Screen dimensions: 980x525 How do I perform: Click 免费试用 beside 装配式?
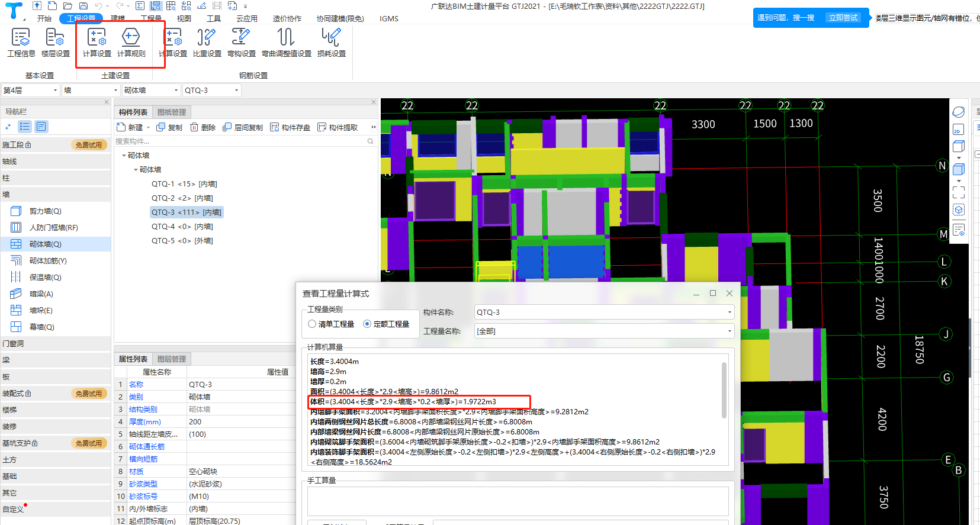[x=89, y=394]
